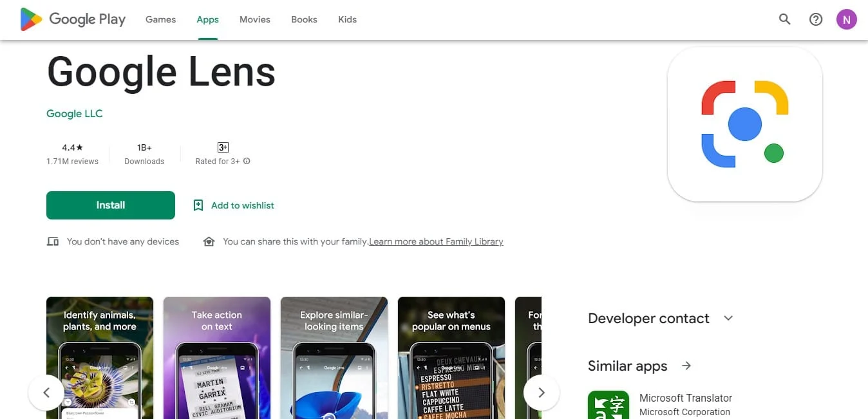Screen dimensions: 868x419
Task: Open the Microsoft Translator title link
Action: [686, 398]
